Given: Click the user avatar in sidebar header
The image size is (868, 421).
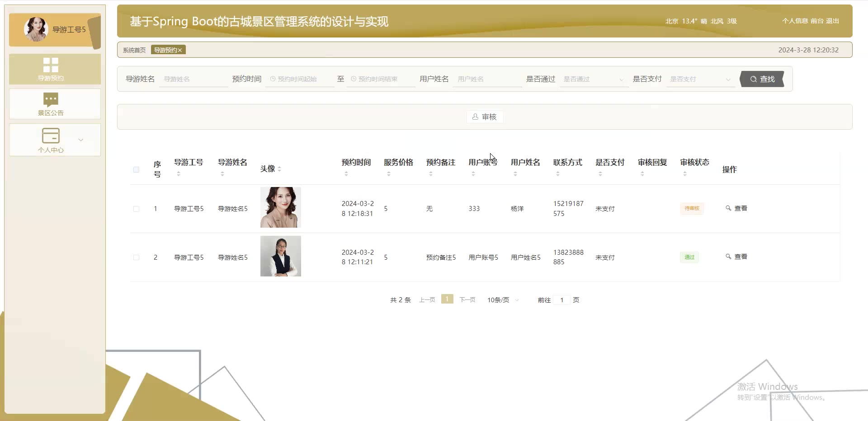Looking at the screenshot, I should 36,29.
